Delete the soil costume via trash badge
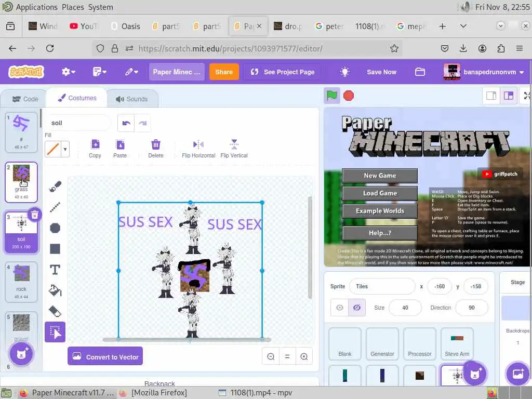Image resolution: width=532 pixels, height=399 pixels. coord(35,215)
